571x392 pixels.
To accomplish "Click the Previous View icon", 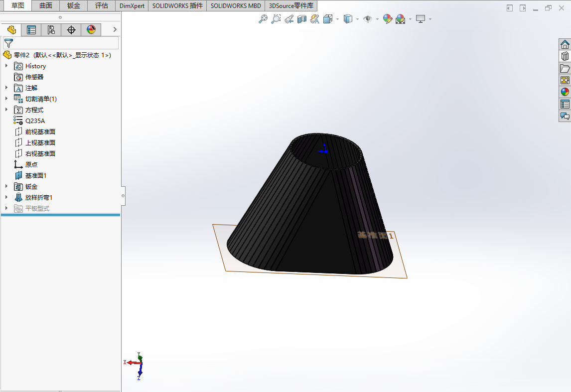I will [x=289, y=19].
